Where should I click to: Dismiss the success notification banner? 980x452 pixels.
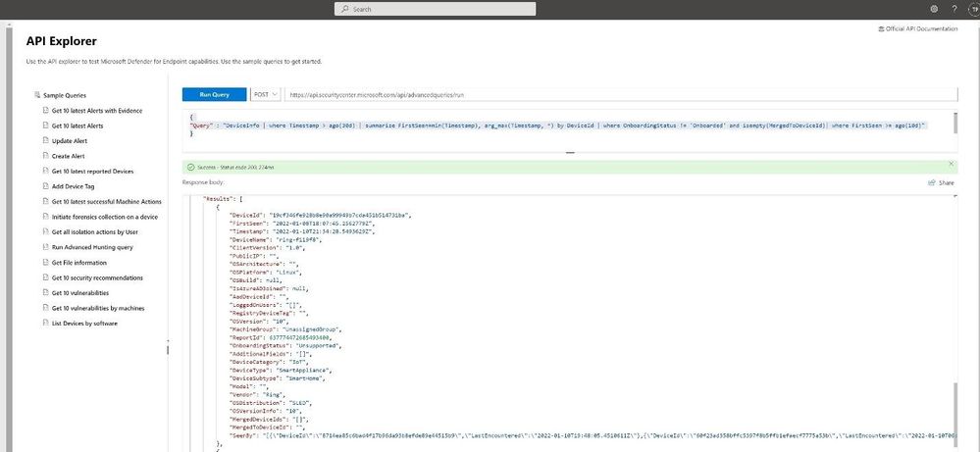point(952,164)
